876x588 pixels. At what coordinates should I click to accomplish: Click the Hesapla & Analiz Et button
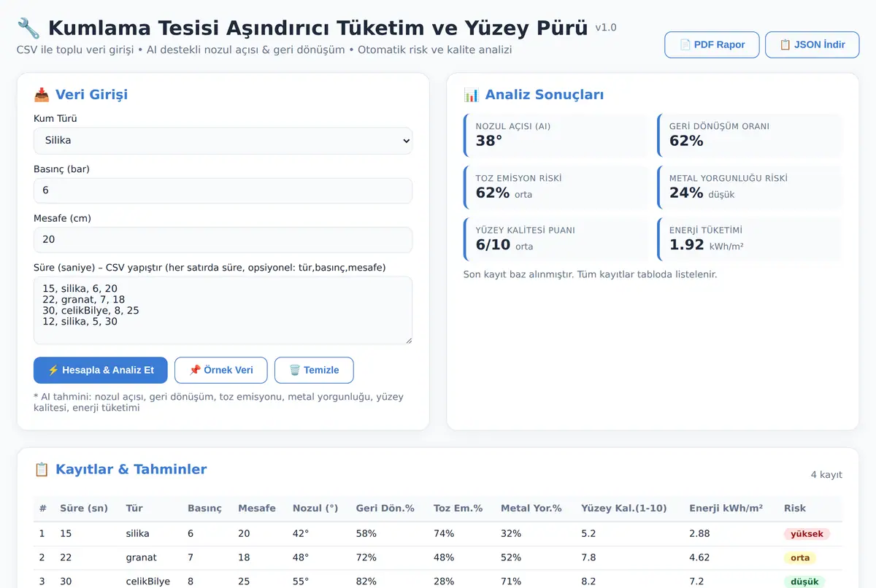pos(101,370)
